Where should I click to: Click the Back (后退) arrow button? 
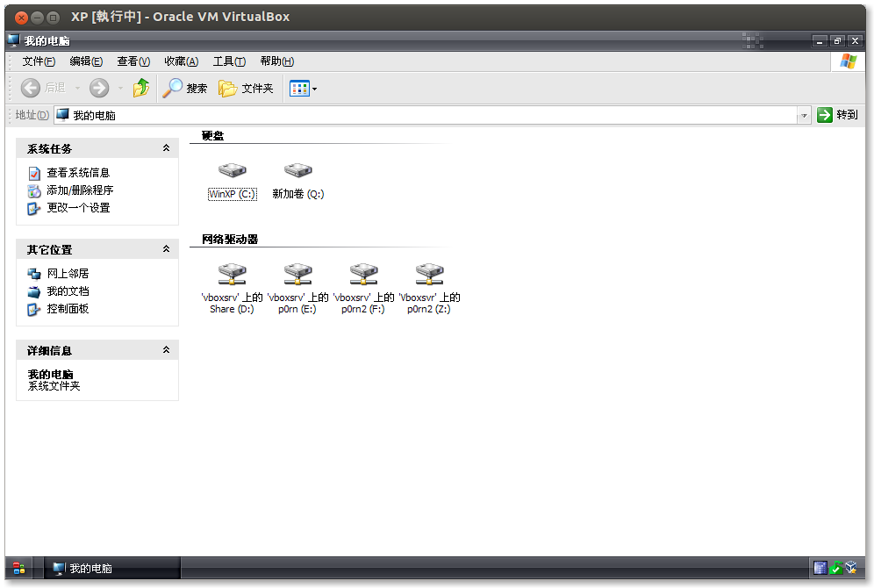43,88
